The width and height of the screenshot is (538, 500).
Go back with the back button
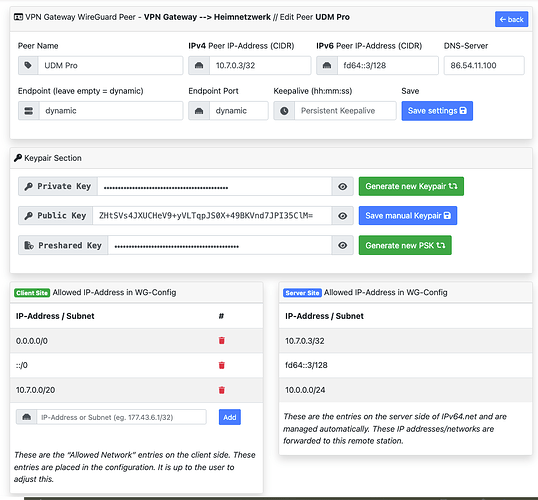tap(511, 19)
